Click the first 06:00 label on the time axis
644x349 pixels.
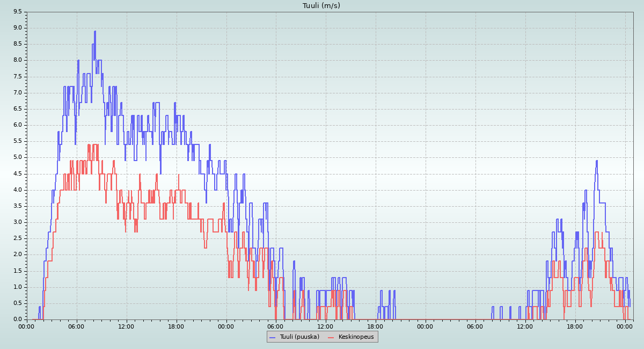(77, 326)
